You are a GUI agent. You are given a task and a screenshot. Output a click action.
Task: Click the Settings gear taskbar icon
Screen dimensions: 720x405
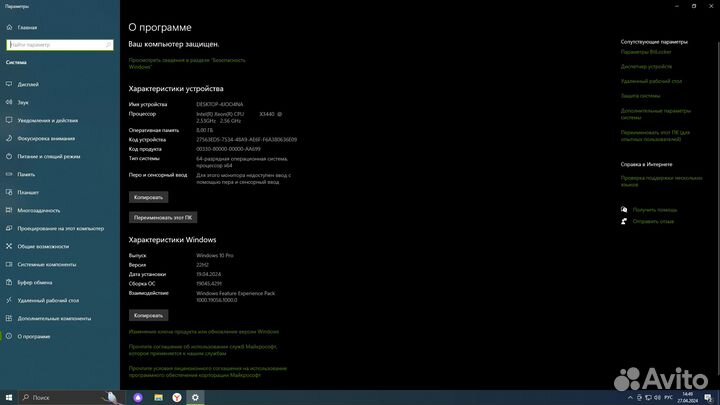point(195,398)
